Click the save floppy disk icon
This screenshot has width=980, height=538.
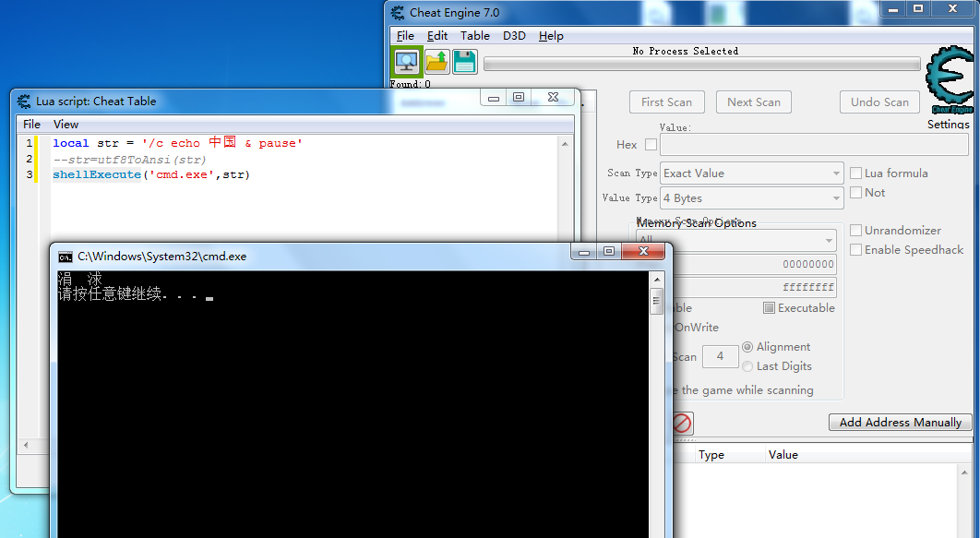click(x=465, y=62)
